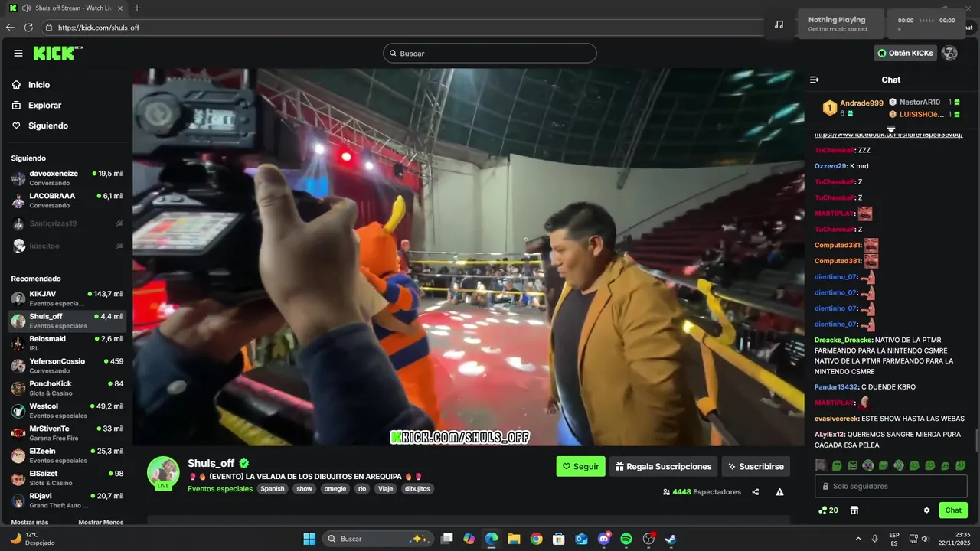Screen dimensions: 980x551
Task: Select the Viaje tag
Action: [385, 489]
